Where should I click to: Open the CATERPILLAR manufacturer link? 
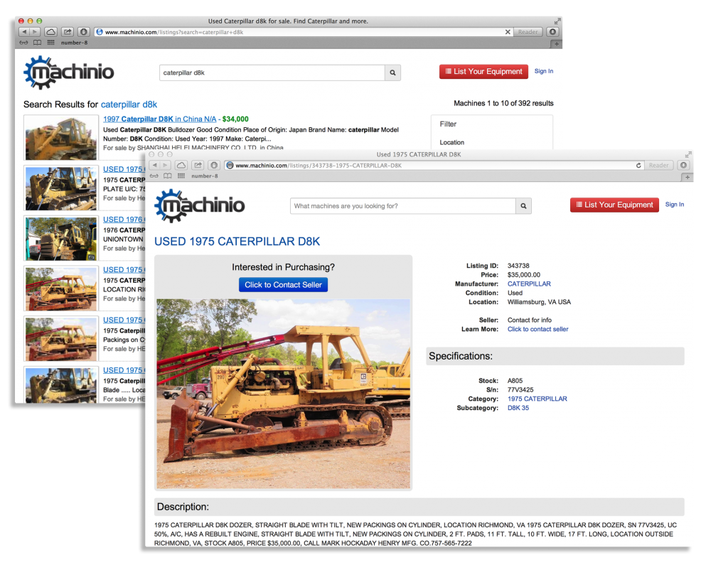529,284
